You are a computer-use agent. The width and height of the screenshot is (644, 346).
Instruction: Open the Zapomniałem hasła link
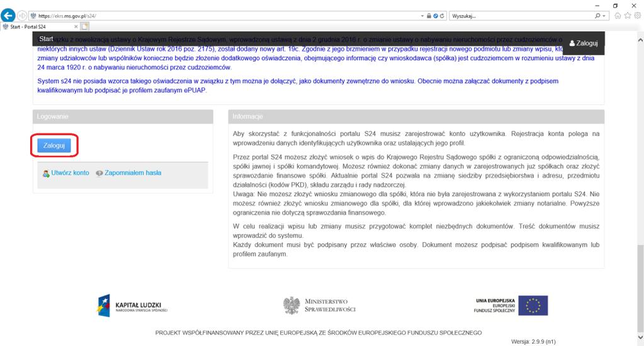click(133, 173)
